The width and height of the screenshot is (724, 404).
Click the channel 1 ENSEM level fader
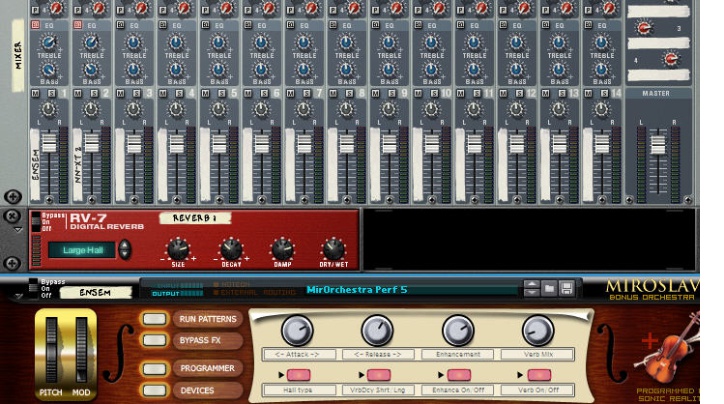pos(49,142)
